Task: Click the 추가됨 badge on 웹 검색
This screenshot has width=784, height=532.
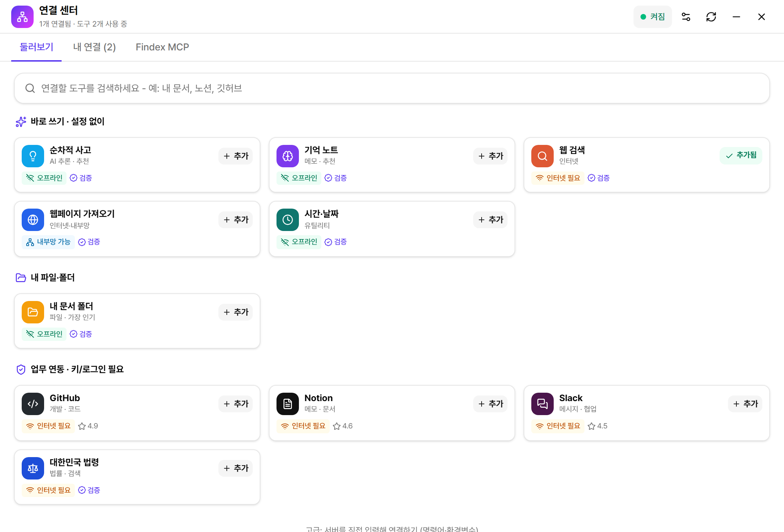Action: point(741,155)
